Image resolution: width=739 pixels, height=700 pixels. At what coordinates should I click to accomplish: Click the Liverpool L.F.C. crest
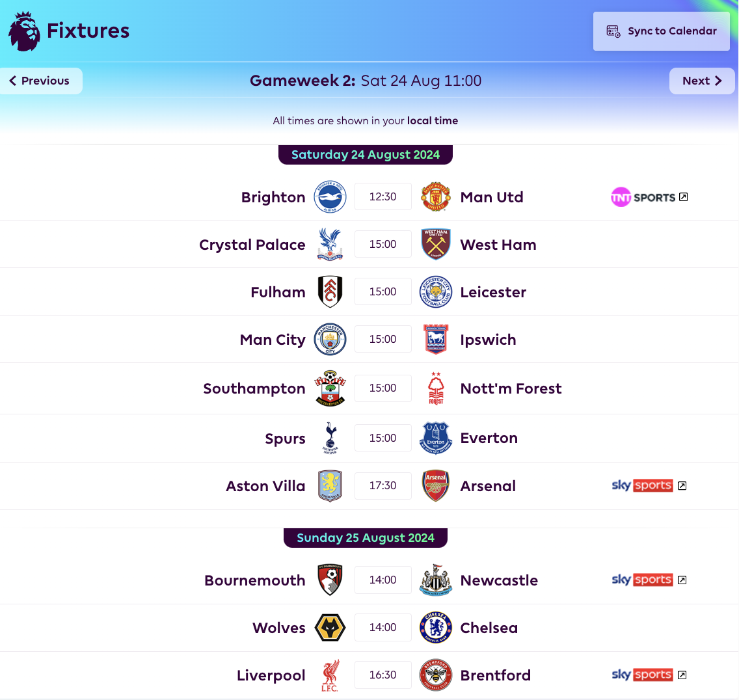pos(330,675)
